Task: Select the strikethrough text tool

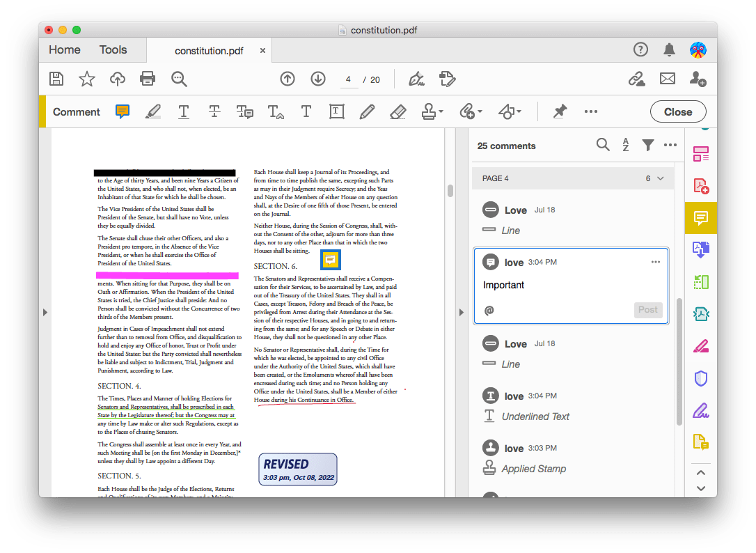Action: 214,111
